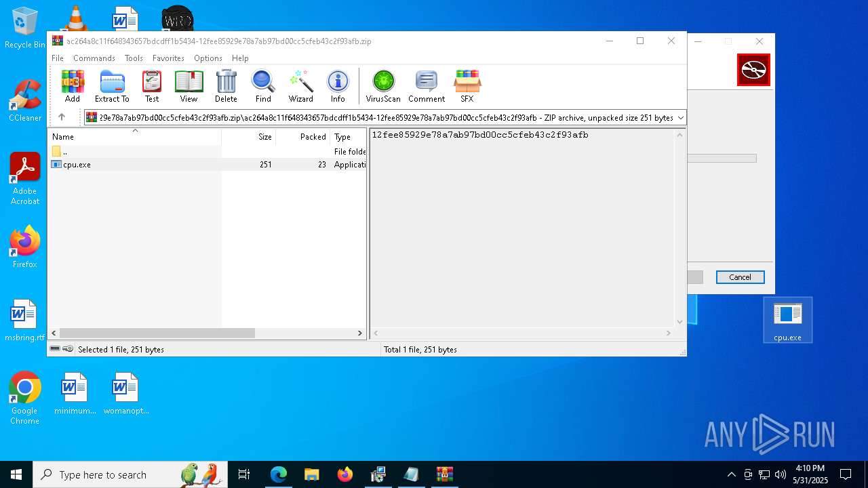Select the parent folder '..' entry
The image size is (868, 488).
click(208, 152)
